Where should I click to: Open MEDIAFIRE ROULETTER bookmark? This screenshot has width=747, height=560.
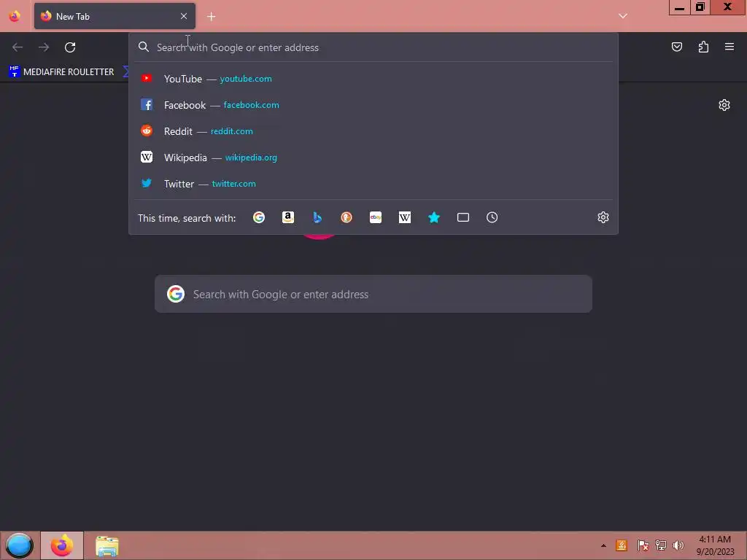(61, 72)
